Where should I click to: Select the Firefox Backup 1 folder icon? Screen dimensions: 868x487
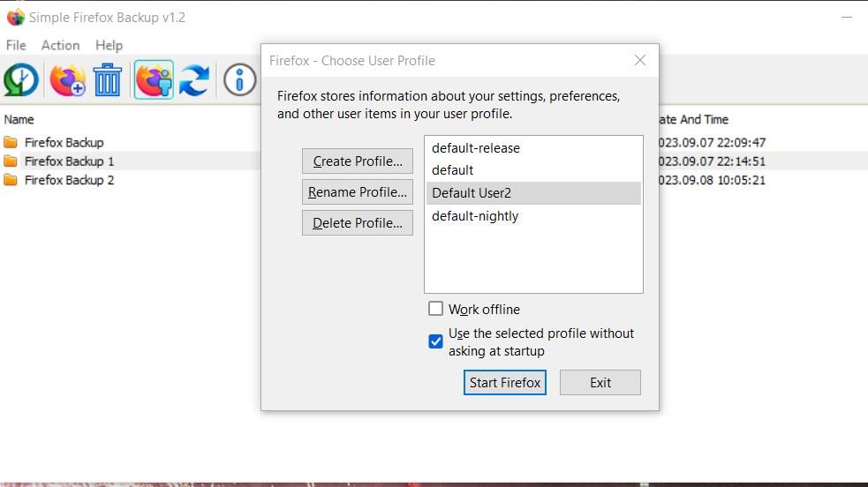pos(11,161)
